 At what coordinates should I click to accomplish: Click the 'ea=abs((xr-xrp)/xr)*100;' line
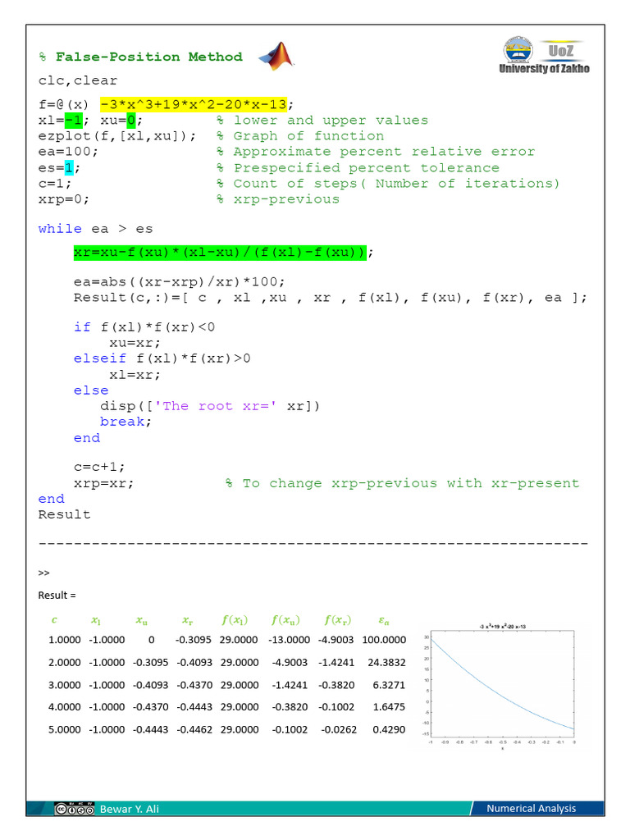pos(180,282)
